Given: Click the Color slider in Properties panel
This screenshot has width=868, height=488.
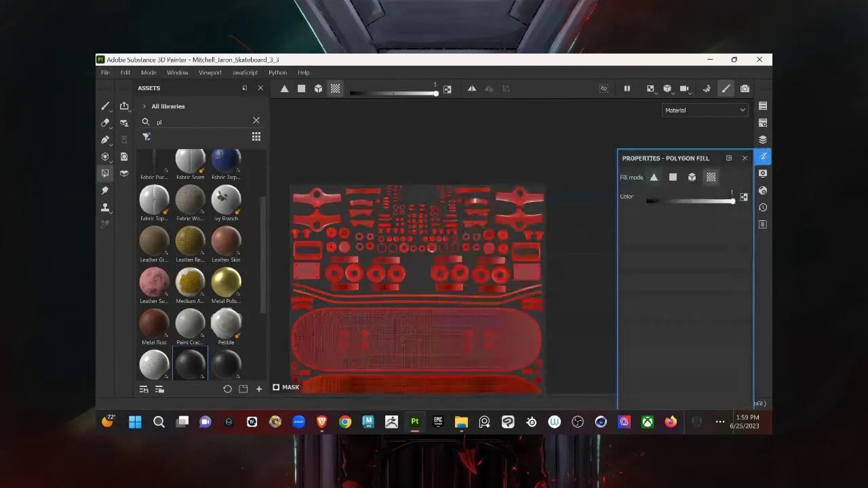Looking at the screenshot, I should 690,201.
